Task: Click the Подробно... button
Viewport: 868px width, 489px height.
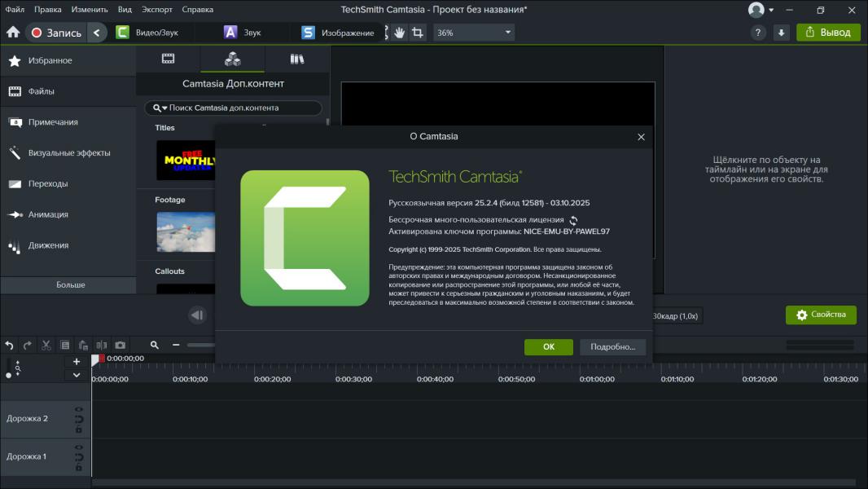Action: point(612,347)
